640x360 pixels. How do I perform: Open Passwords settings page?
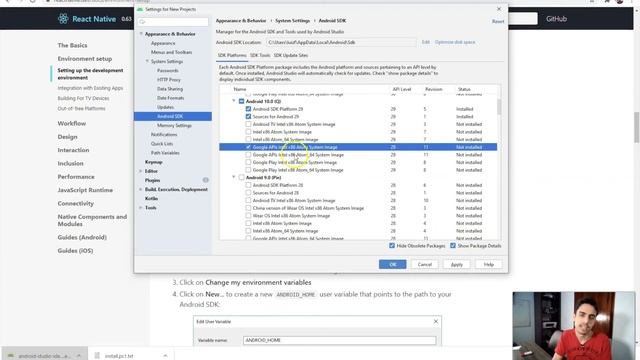167,71
